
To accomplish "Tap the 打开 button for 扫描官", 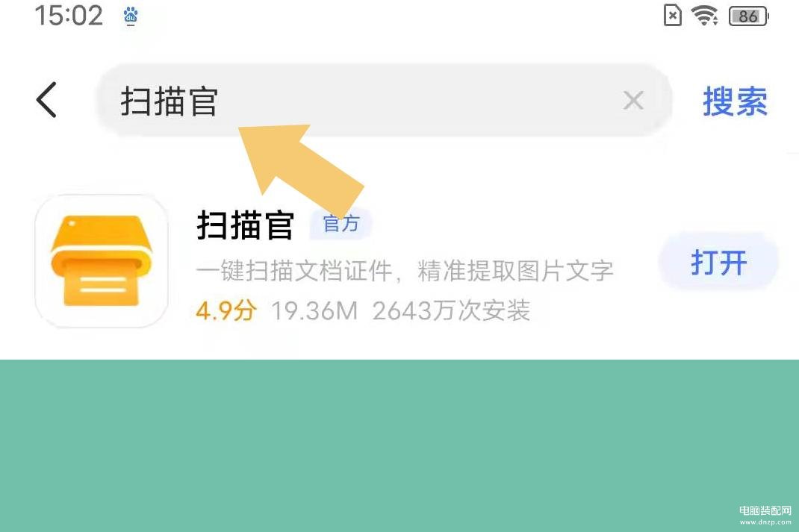I will click(718, 262).
